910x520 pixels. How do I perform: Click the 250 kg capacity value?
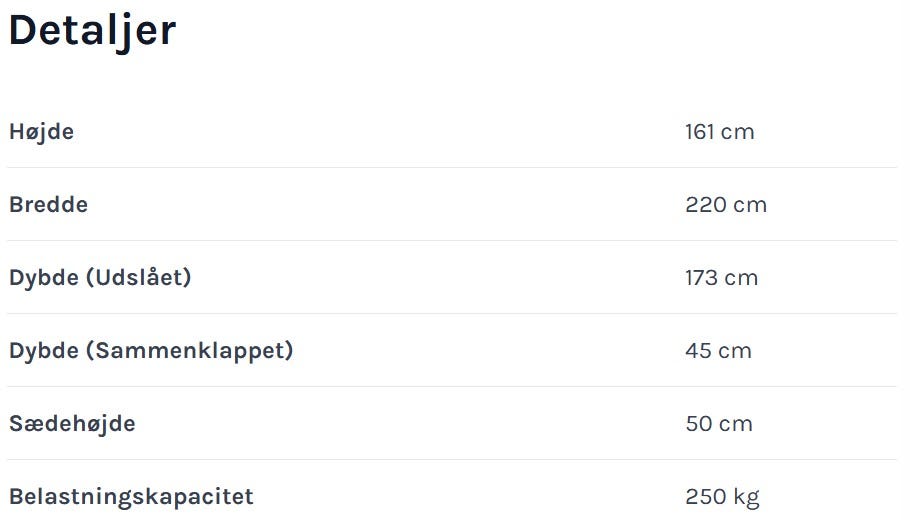[x=722, y=496]
